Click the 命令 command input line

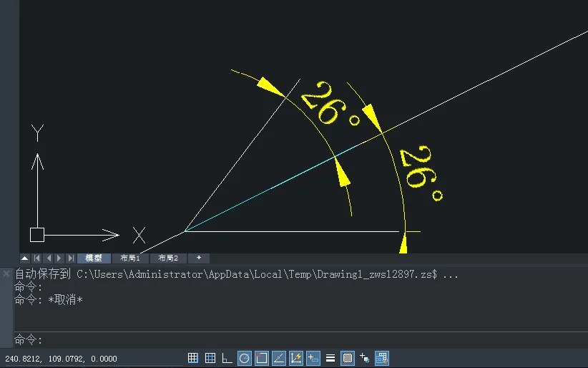pyautogui.click(x=286, y=340)
